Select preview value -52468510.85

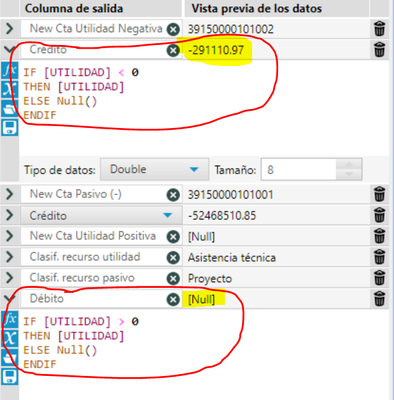[222, 216]
